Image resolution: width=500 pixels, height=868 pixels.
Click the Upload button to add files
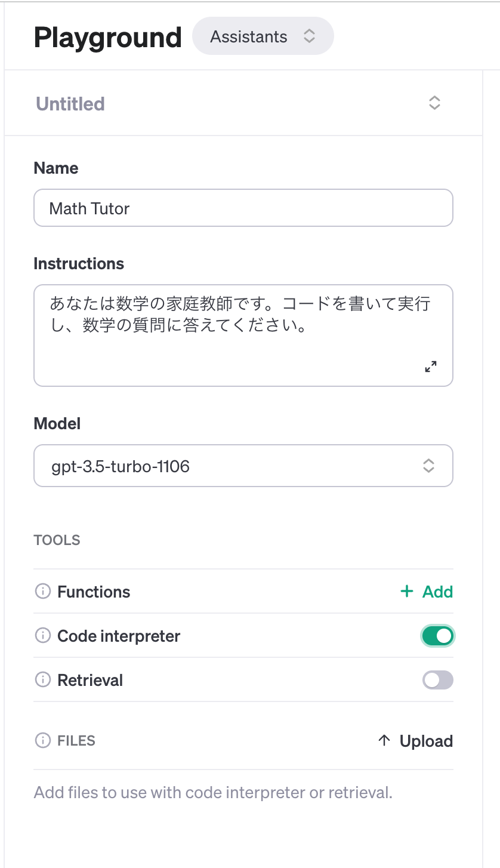point(425,740)
